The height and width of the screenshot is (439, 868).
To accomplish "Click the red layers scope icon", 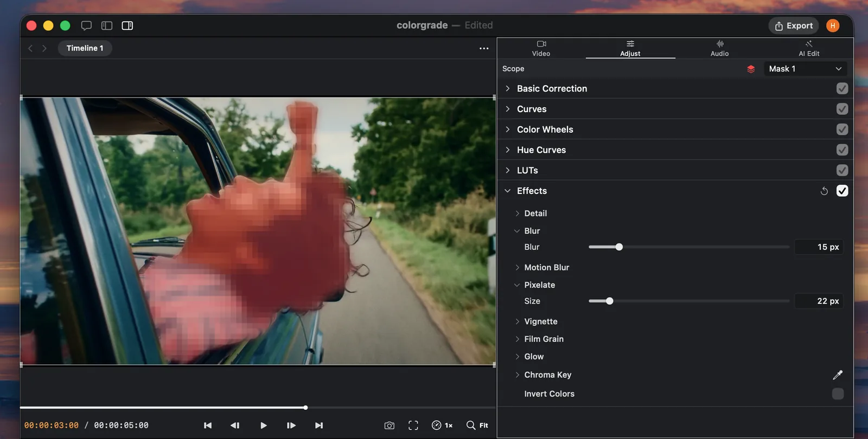I will coord(751,69).
